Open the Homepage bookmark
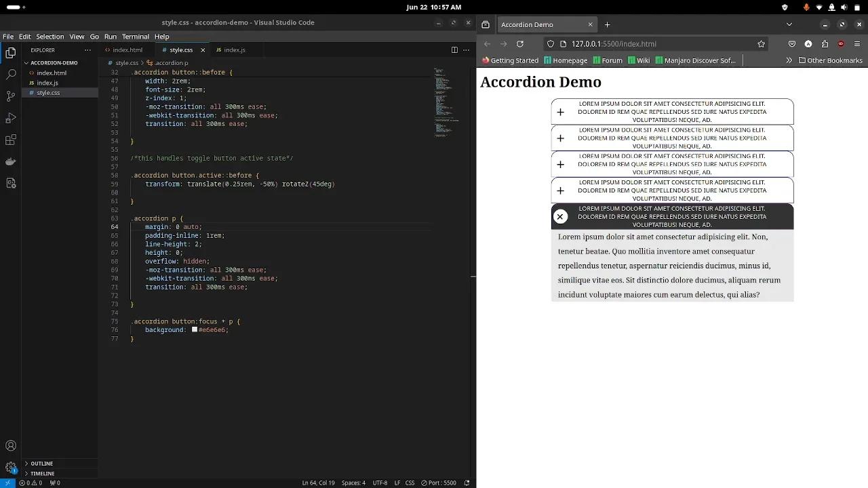The width and height of the screenshot is (868, 488). 566,60
